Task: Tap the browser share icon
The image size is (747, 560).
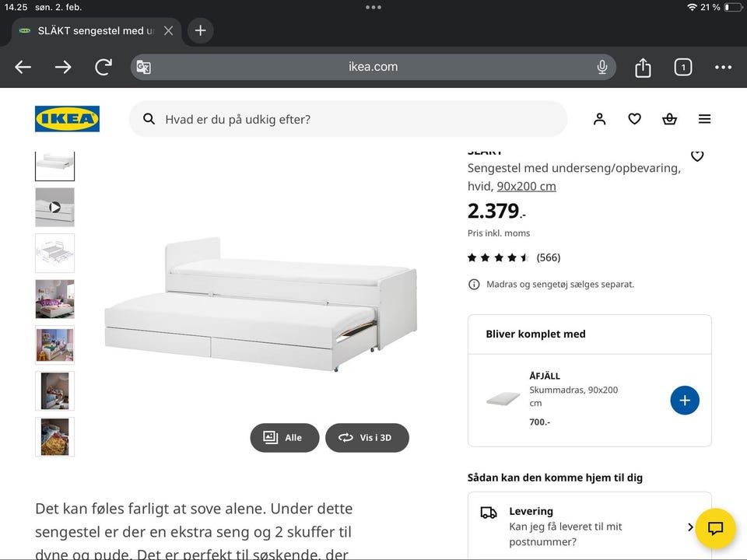Action: pos(643,68)
